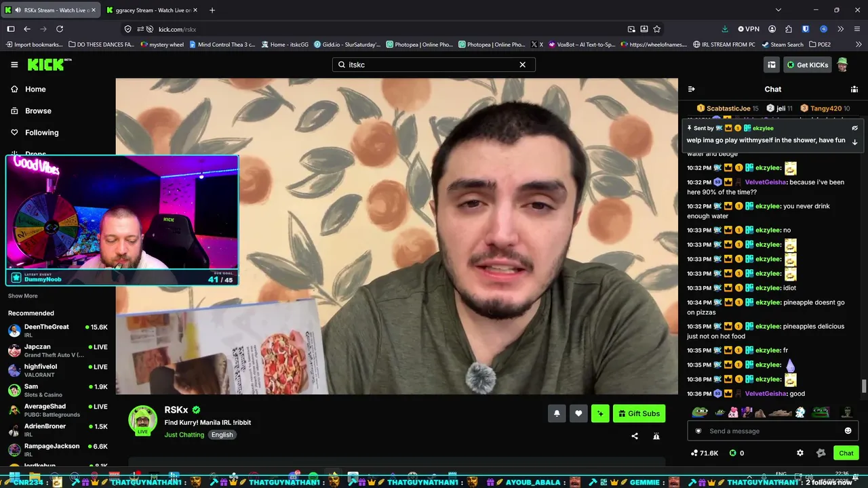Click the green subscribe sparkle button
This screenshot has width=868, height=488.
pos(600,413)
